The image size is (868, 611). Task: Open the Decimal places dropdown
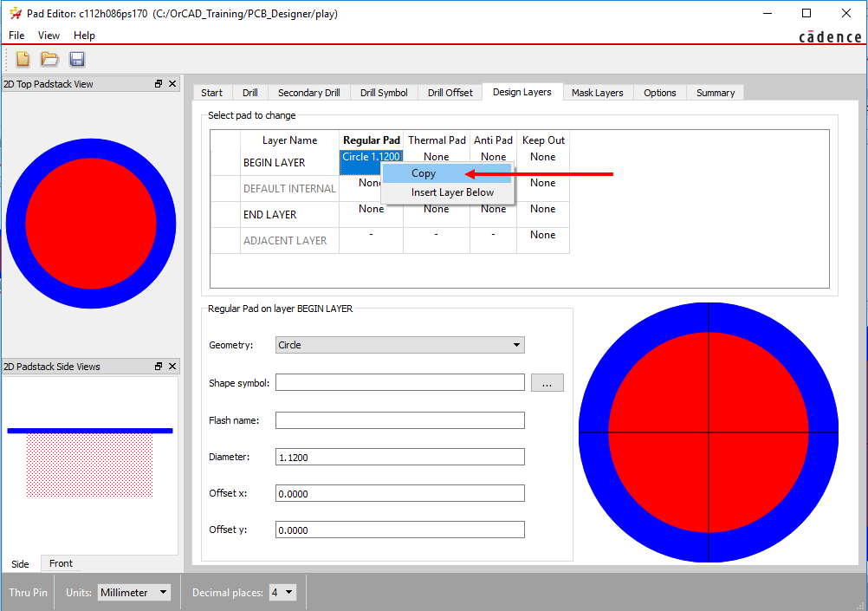click(282, 592)
